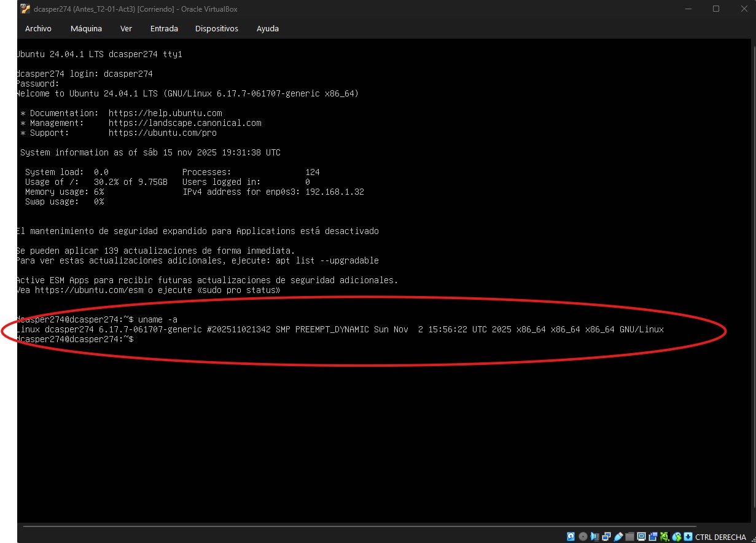Click the keyboard capture arrow icon

click(688, 536)
